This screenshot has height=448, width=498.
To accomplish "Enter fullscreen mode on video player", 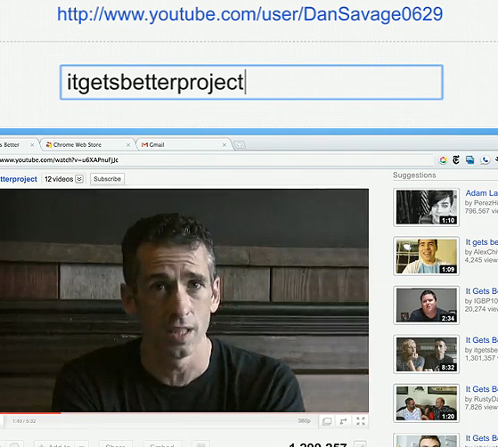I will (361, 421).
